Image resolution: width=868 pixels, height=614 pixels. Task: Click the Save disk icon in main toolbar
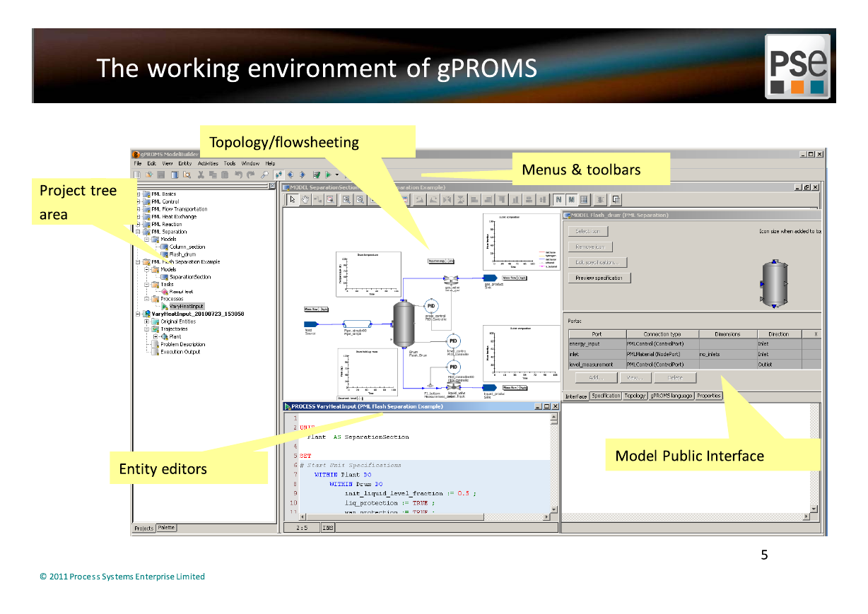coord(161,174)
